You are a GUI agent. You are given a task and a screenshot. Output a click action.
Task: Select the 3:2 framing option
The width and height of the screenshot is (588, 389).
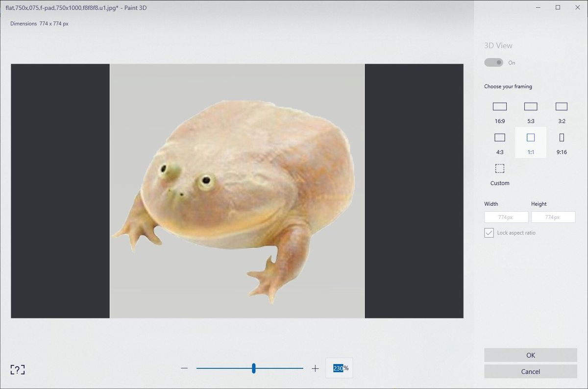(562, 106)
